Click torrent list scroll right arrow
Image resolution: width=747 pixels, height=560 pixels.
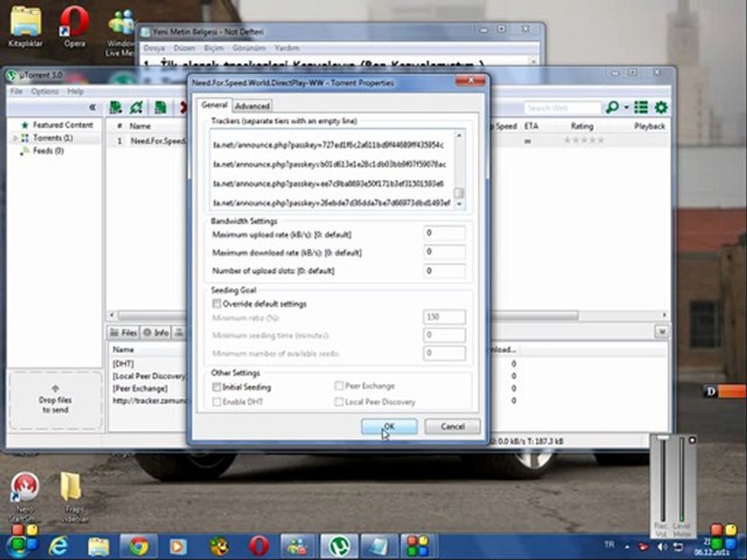point(664,315)
